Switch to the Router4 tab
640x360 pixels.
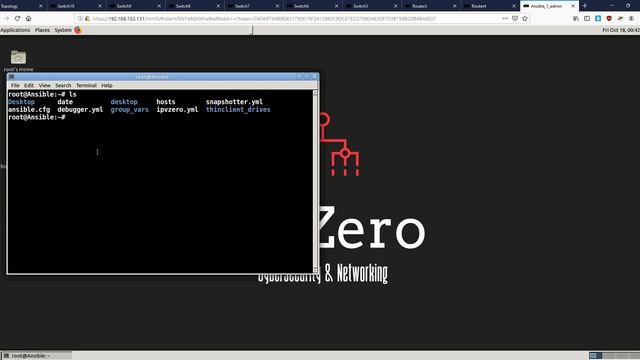(490, 6)
